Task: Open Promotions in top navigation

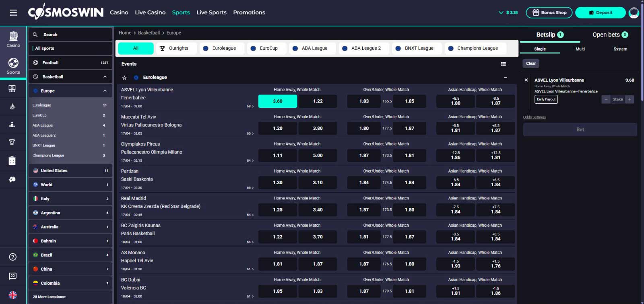Action: click(249, 12)
